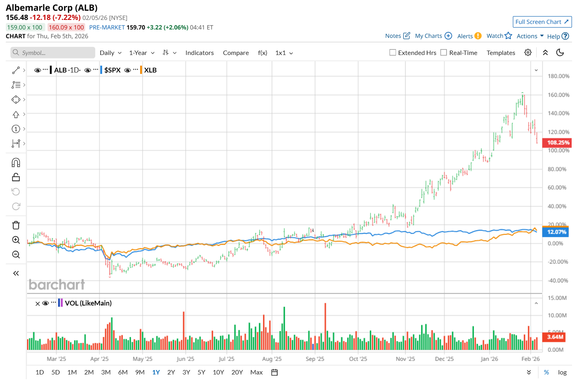The image size is (588, 384).
Task: Choose the shapes drawing tool
Action: pos(16,100)
